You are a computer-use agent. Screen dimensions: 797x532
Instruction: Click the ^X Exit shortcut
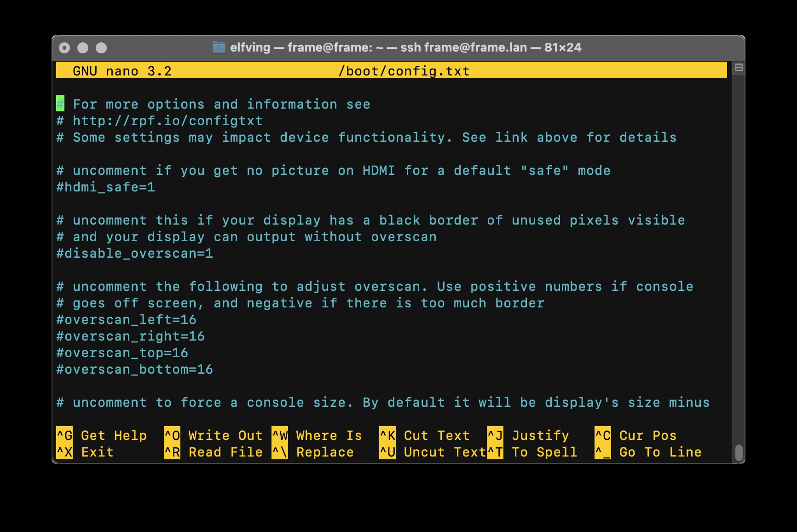pyautogui.click(x=85, y=452)
